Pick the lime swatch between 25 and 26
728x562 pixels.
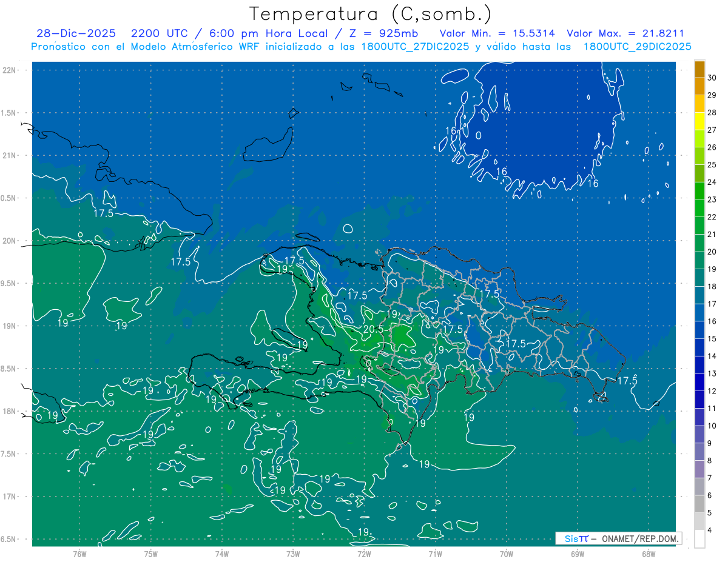pos(700,156)
